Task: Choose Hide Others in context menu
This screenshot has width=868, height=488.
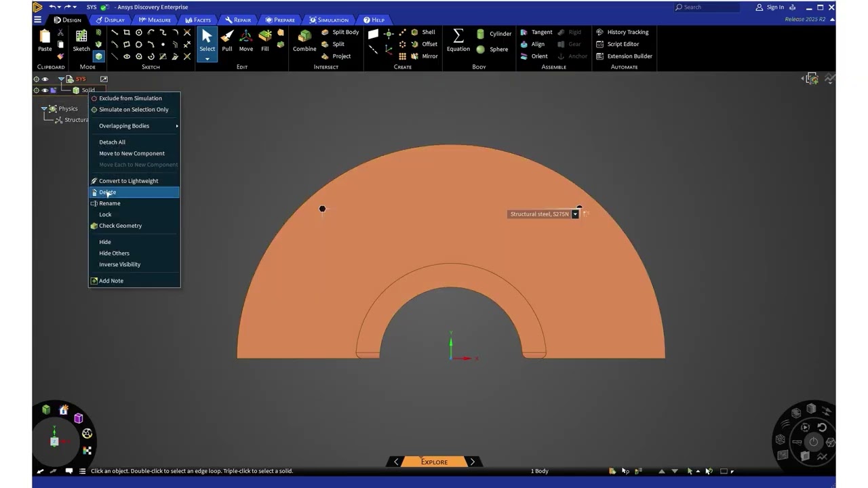Action: (134, 253)
